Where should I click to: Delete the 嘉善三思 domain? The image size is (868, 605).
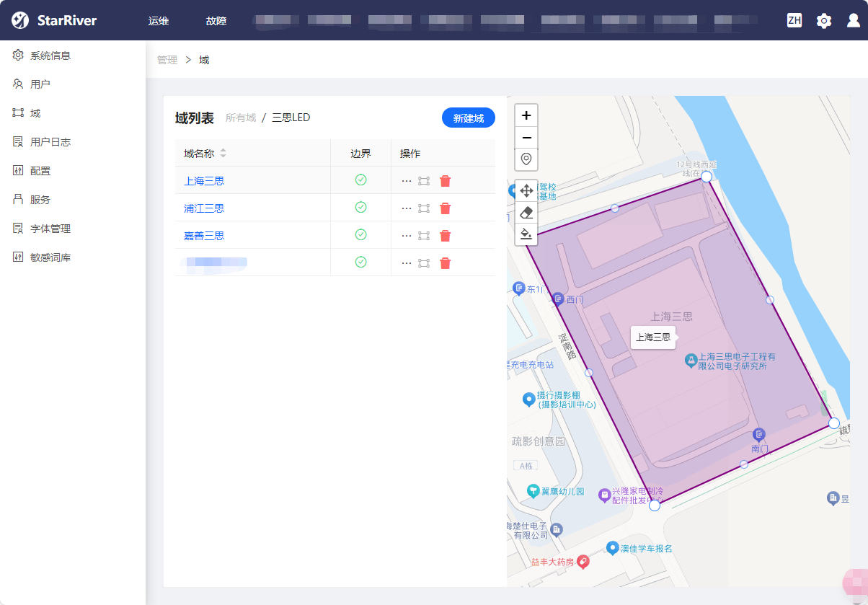click(446, 236)
